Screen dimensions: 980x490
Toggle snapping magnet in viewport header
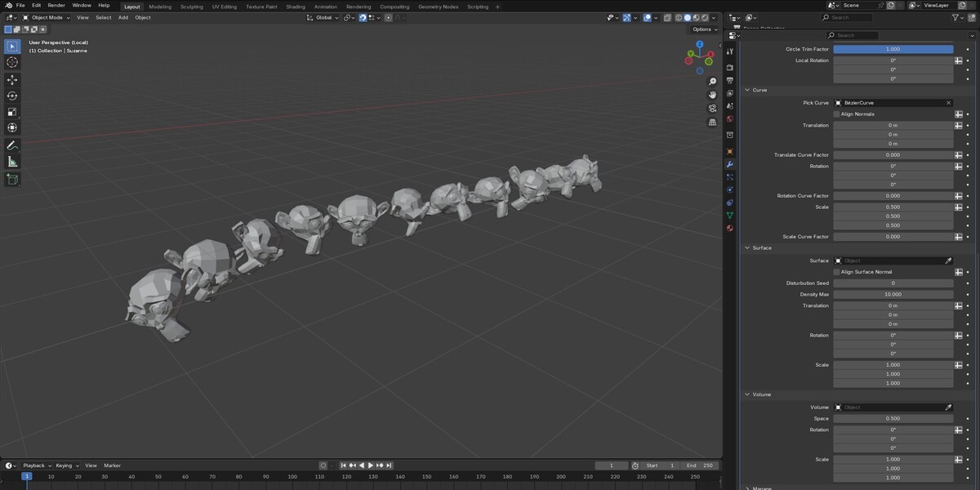click(363, 17)
